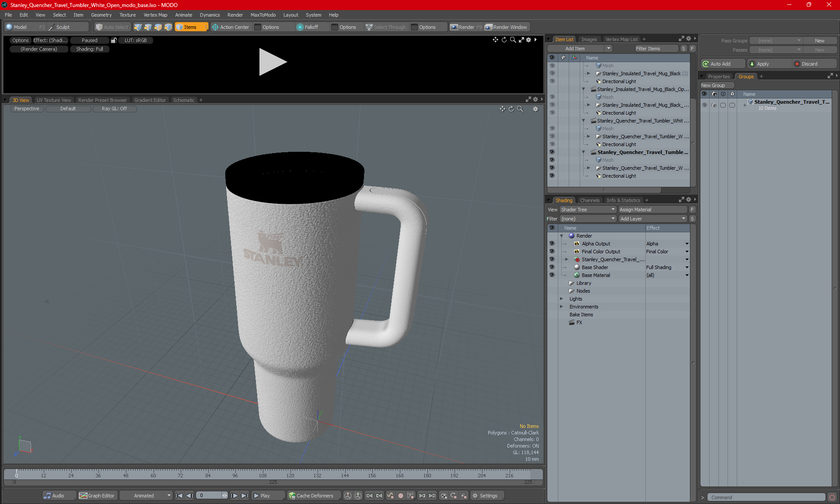Open the Pass Groups dropdown

[776, 41]
